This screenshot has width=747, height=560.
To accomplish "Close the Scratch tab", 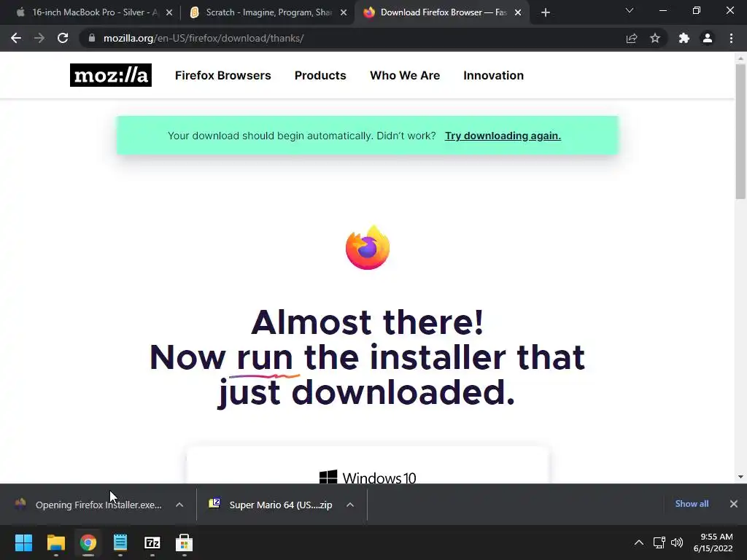I will (x=344, y=12).
